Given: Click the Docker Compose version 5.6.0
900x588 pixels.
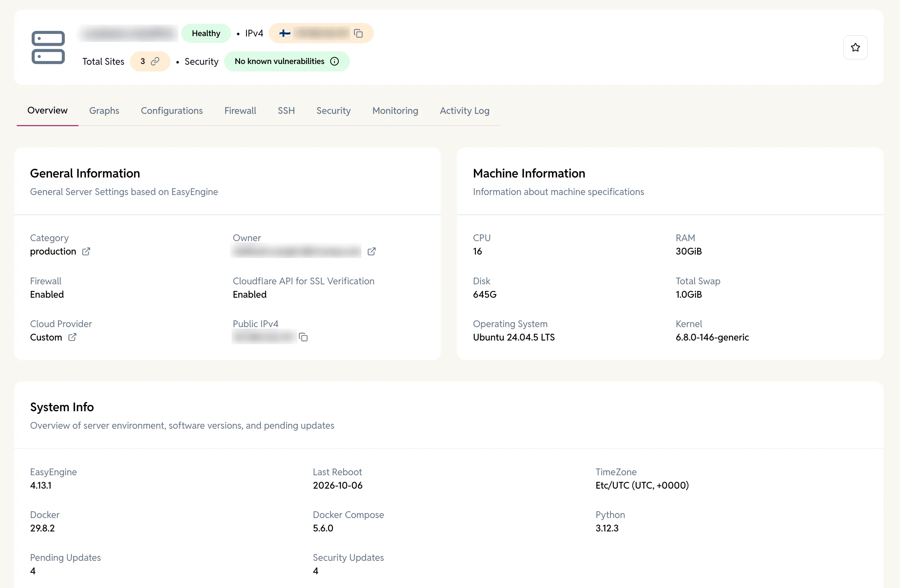Looking at the screenshot, I should coord(323,528).
